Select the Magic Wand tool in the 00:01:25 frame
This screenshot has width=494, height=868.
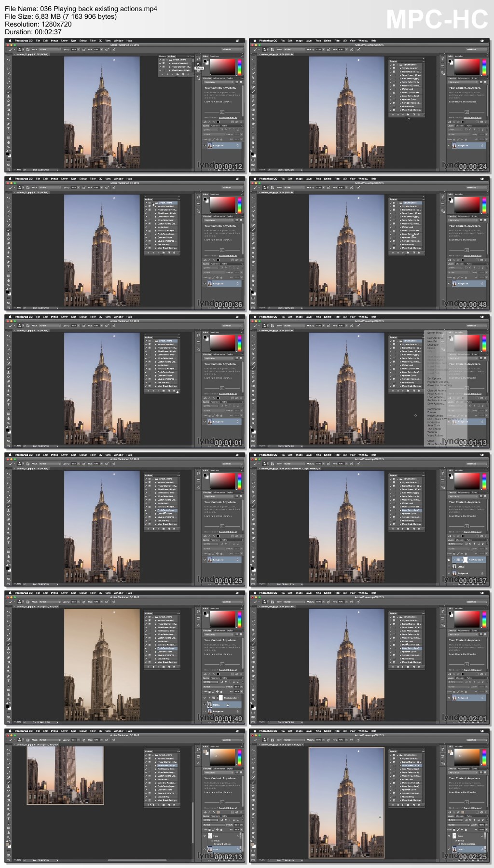click(9, 488)
